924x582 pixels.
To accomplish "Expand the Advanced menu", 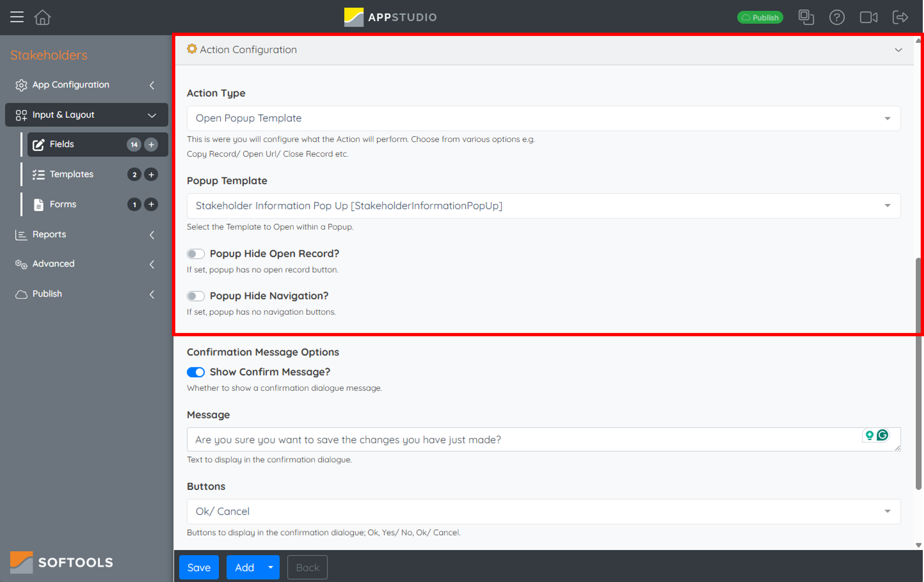I will click(x=86, y=264).
